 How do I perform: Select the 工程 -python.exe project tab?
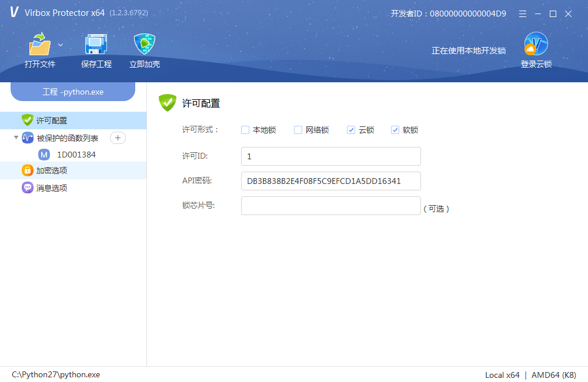pyautogui.click(x=73, y=92)
